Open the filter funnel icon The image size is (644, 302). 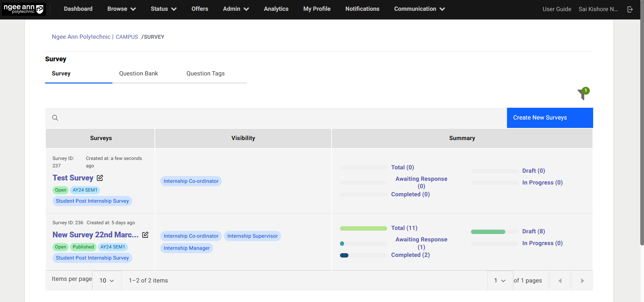[x=582, y=94]
